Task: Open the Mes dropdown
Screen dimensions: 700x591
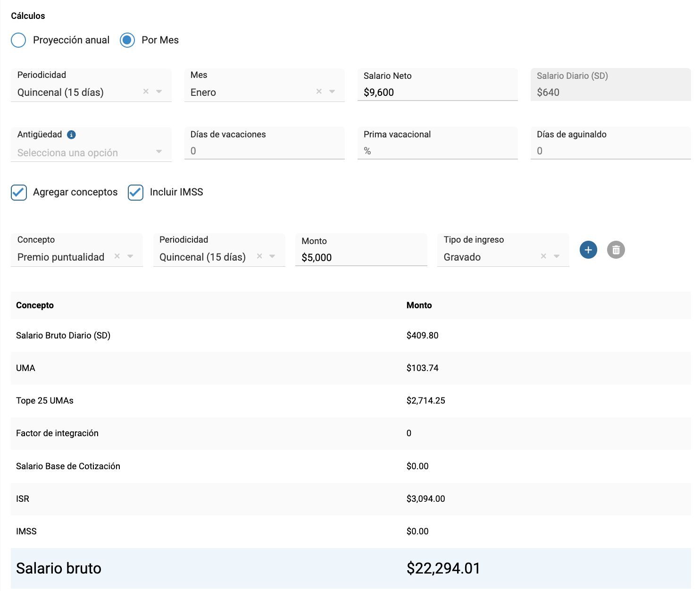Action: pyautogui.click(x=333, y=92)
